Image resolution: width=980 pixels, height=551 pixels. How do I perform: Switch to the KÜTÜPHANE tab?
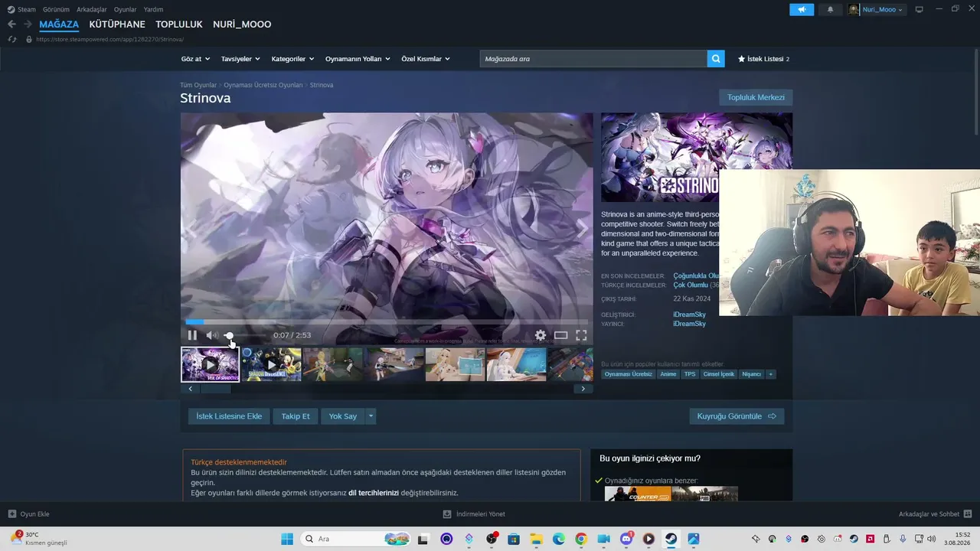[x=117, y=24]
